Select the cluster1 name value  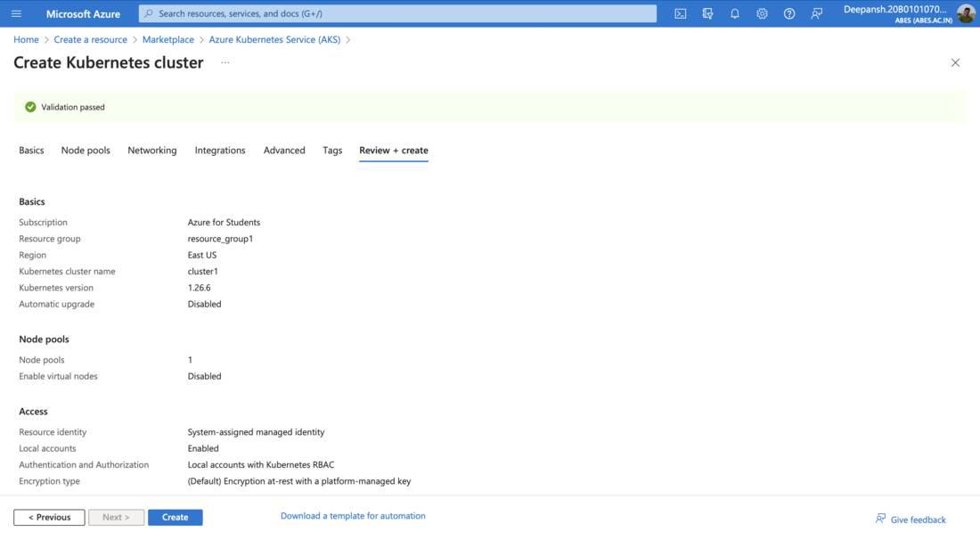202,271
